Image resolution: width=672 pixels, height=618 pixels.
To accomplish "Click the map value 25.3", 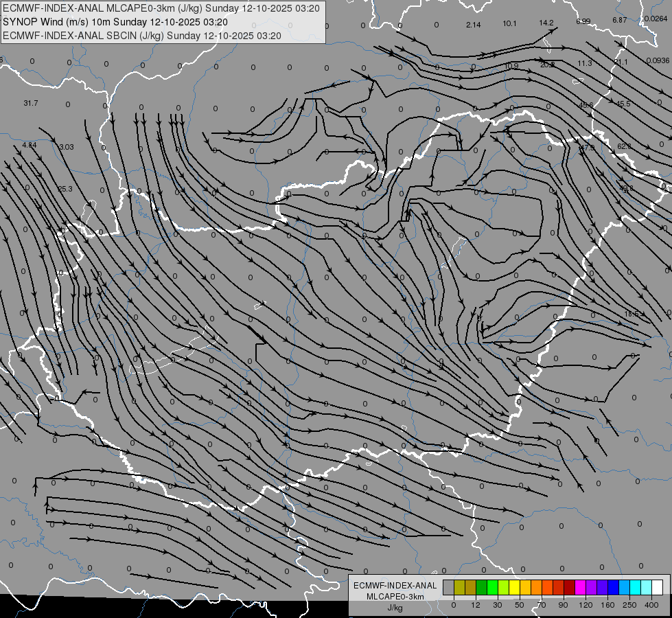I will click(x=65, y=189).
